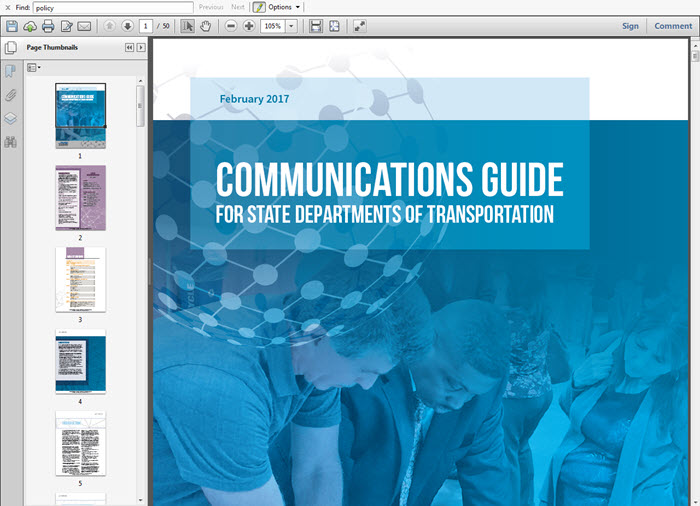Collapse the thumbnails panel double-arrow button

[x=129, y=47]
